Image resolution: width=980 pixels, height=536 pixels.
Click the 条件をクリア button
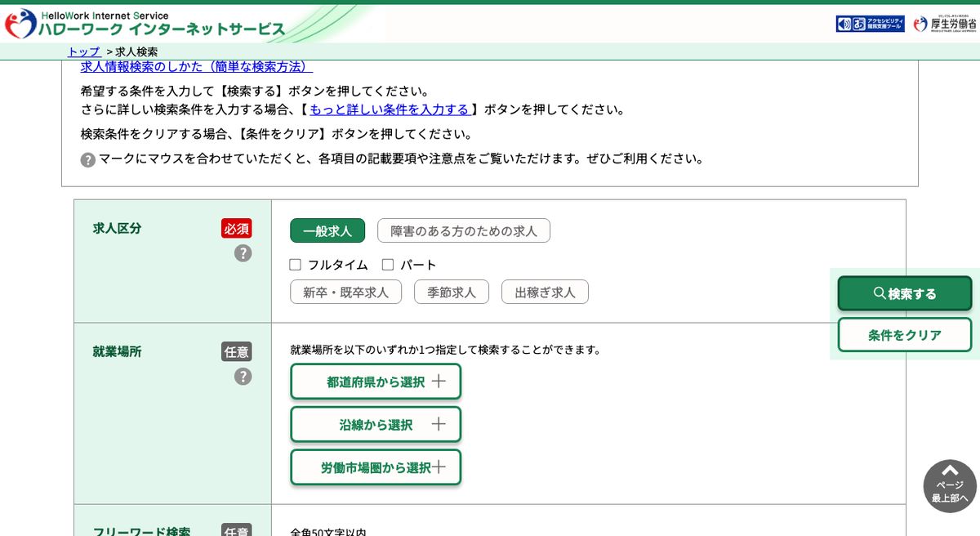click(905, 335)
